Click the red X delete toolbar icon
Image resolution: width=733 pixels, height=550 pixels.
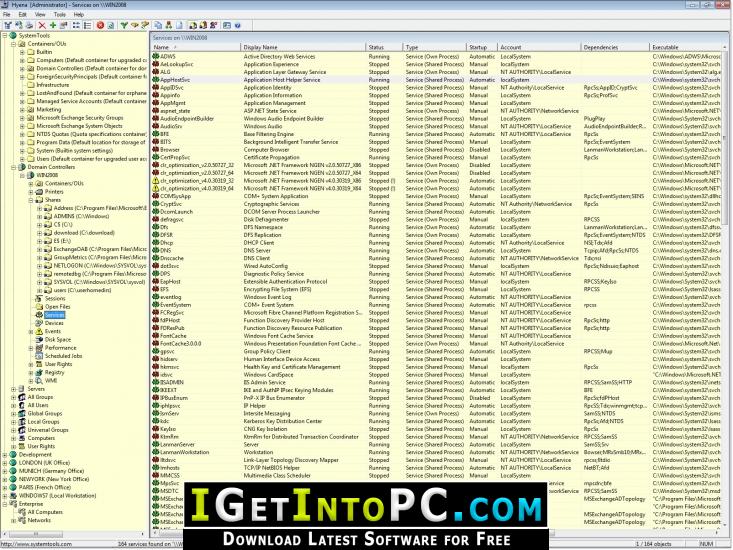[42, 26]
